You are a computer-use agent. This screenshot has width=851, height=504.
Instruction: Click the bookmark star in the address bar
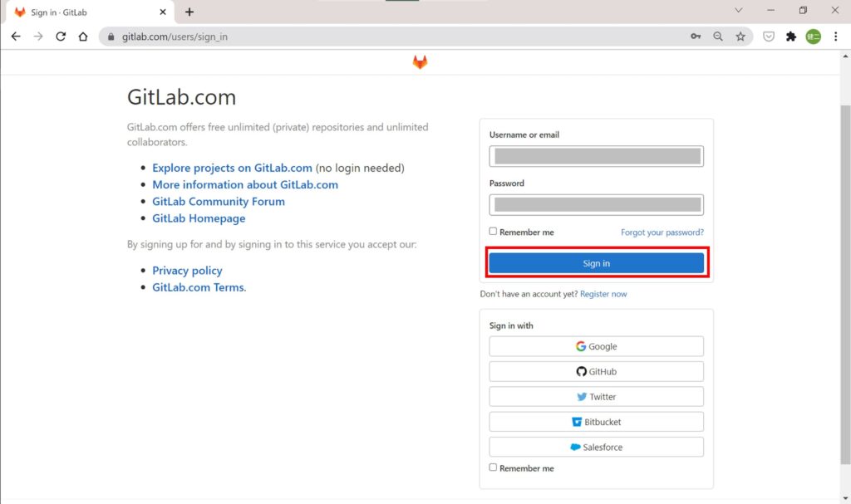(x=740, y=37)
